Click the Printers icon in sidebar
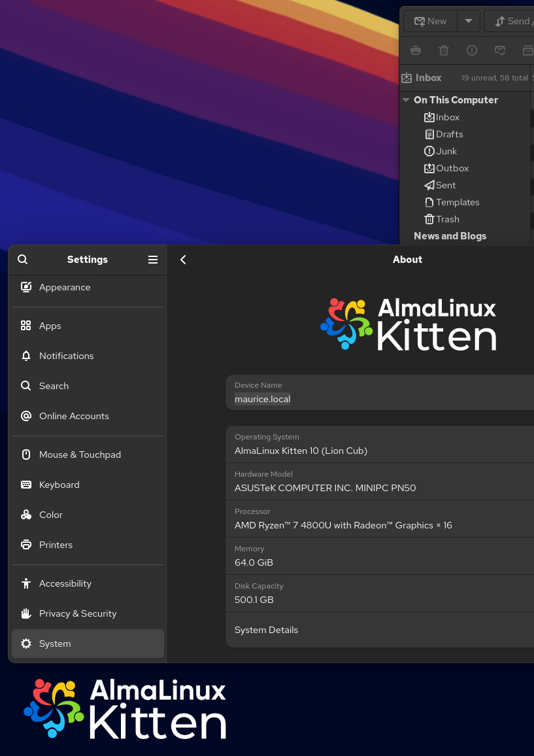534x756 pixels. click(26, 545)
